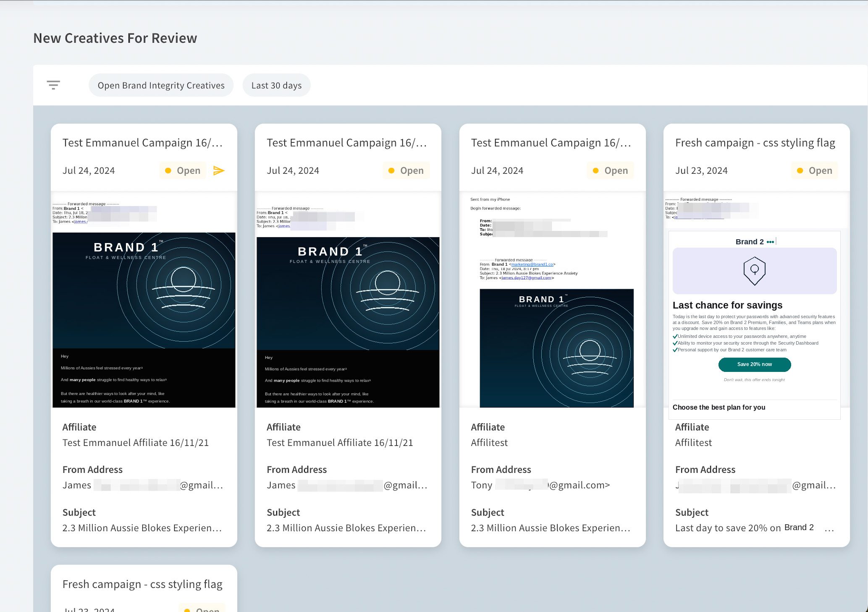Click the Open status beside the send arrow
The width and height of the screenshot is (868, 612).
tap(183, 170)
